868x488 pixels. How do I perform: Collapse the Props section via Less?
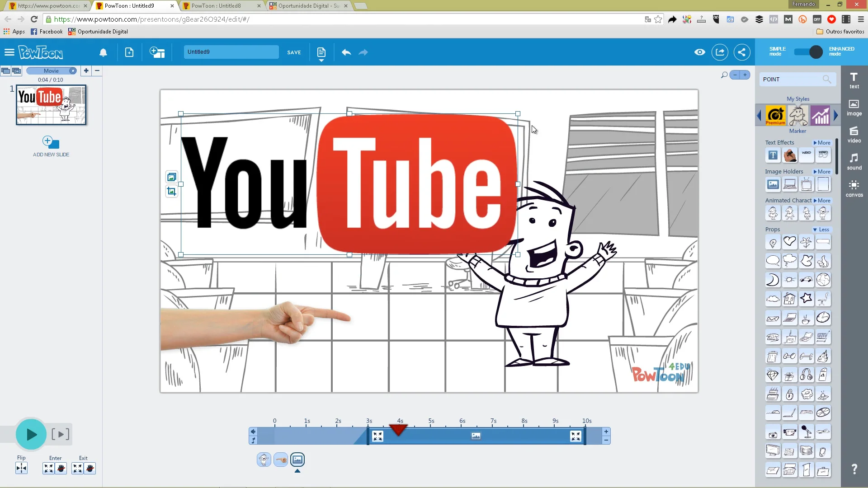821,229
